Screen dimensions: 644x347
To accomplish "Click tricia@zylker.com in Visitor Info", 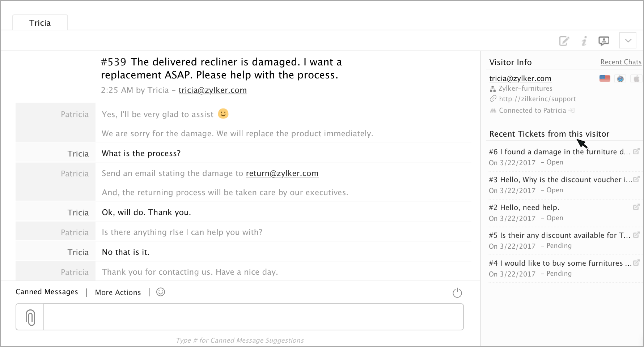I will [520, 78].
